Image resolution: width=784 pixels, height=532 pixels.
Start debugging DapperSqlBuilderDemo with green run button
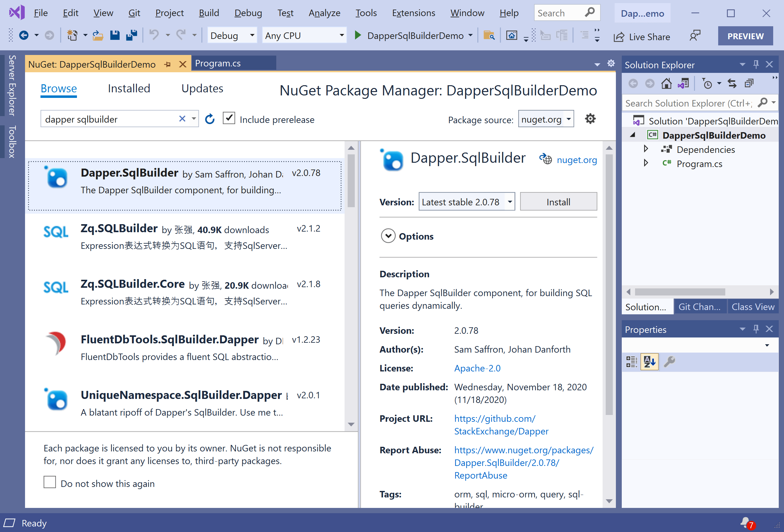tap(358, 35)
